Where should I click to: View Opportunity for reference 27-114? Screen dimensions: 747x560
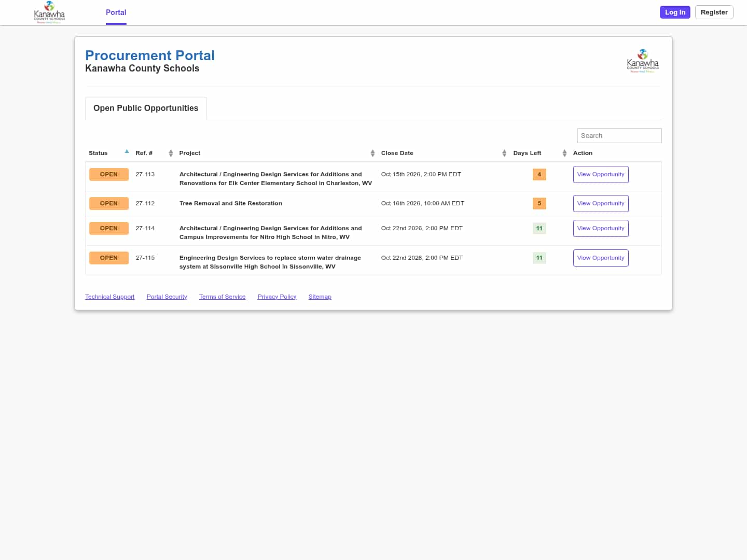click(x=601, y=229)
